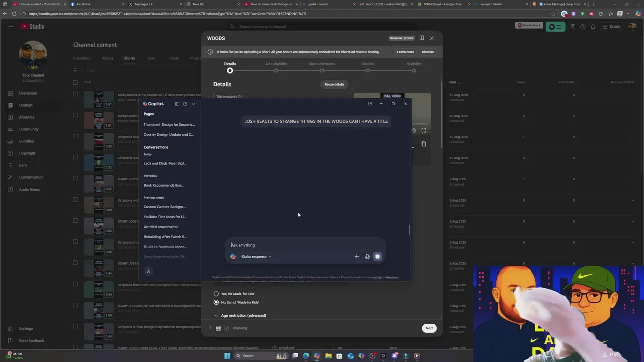Image resolution: width=644 pixels, height=362 pixels.
Task: Switch to Live tab in Channel content
Action: pyautogui.click(x=151, y=58)
